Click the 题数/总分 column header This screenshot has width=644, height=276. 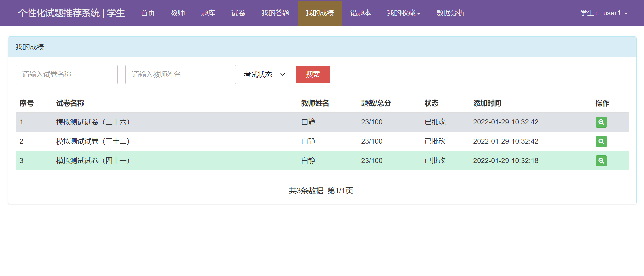coord(376,103)
